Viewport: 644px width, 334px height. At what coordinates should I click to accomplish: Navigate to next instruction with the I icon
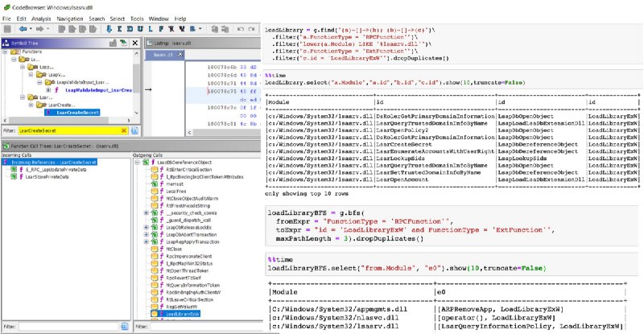(x=119, y=29)
